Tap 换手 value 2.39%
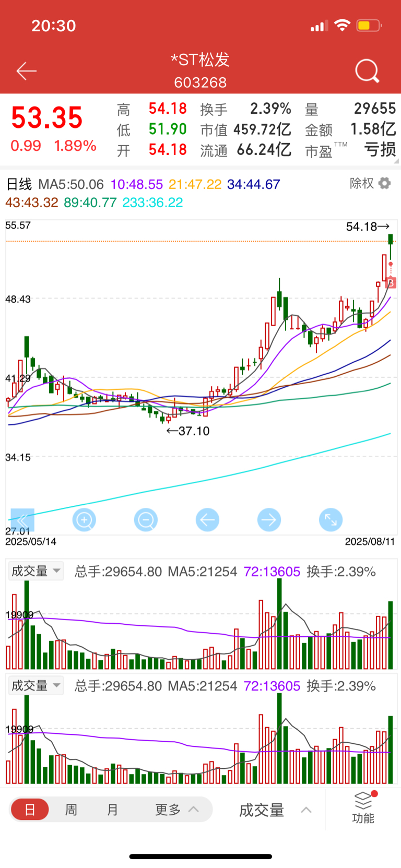Image resolution: width=401 pixels, height=868 pixels. (x=270, y=109)
